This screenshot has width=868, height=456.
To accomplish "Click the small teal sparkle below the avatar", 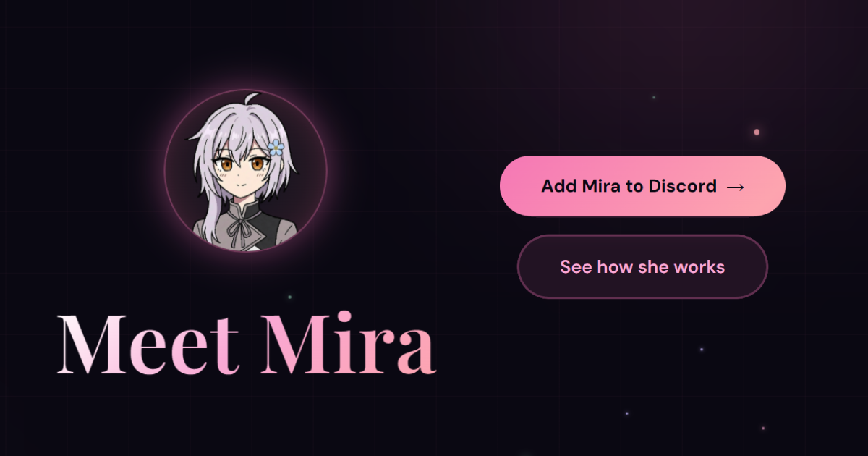I will pyautogui.click(x=289, y=297).
